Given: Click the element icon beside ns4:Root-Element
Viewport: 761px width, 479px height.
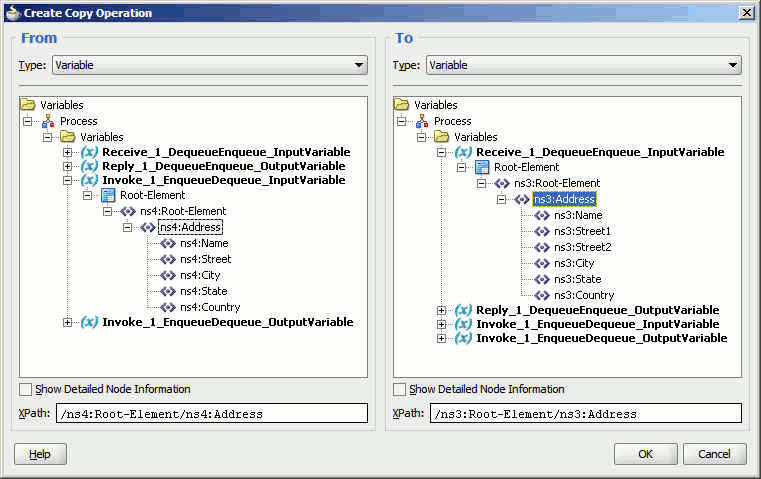Looking at the screenshot, I should [x=128, y=211].
